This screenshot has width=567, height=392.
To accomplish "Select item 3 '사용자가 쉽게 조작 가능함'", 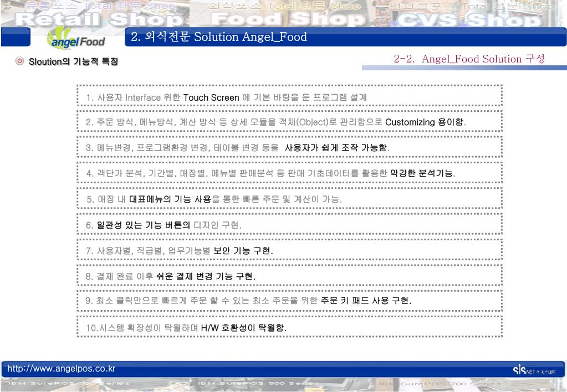I will (x=290, y=147).
